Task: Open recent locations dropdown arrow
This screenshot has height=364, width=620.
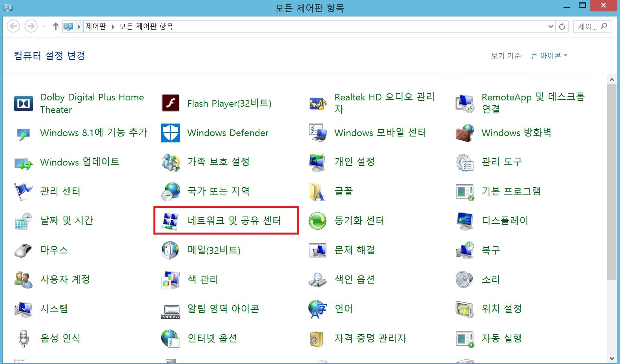Action: point(44,26)
